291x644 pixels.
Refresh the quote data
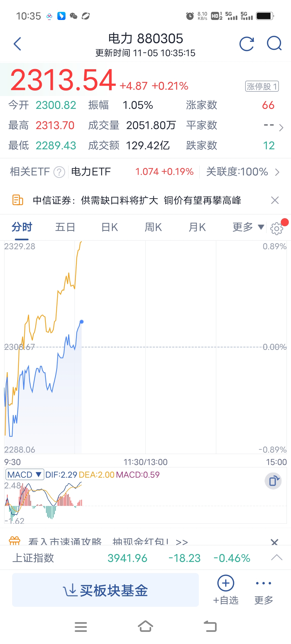point(247,44)
